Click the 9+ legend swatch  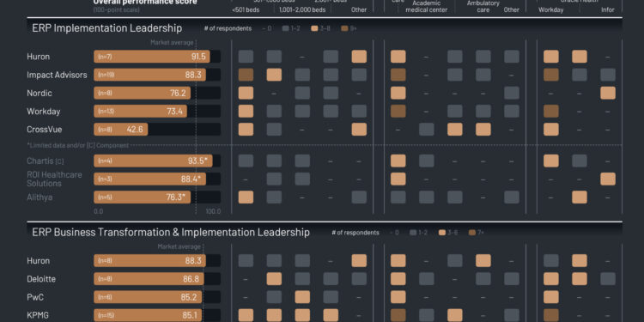tap(343, 28)
